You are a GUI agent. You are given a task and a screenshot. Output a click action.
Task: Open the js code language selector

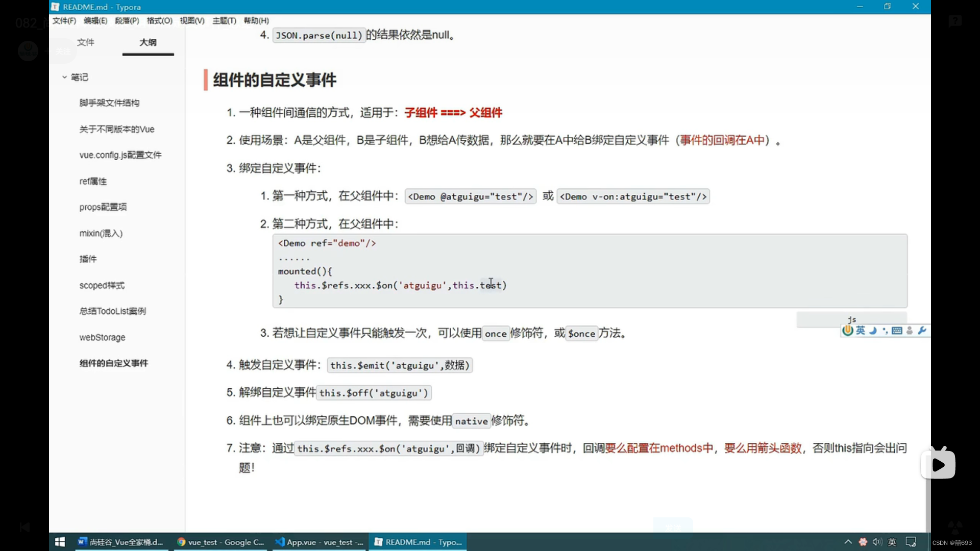pos(851,319)
